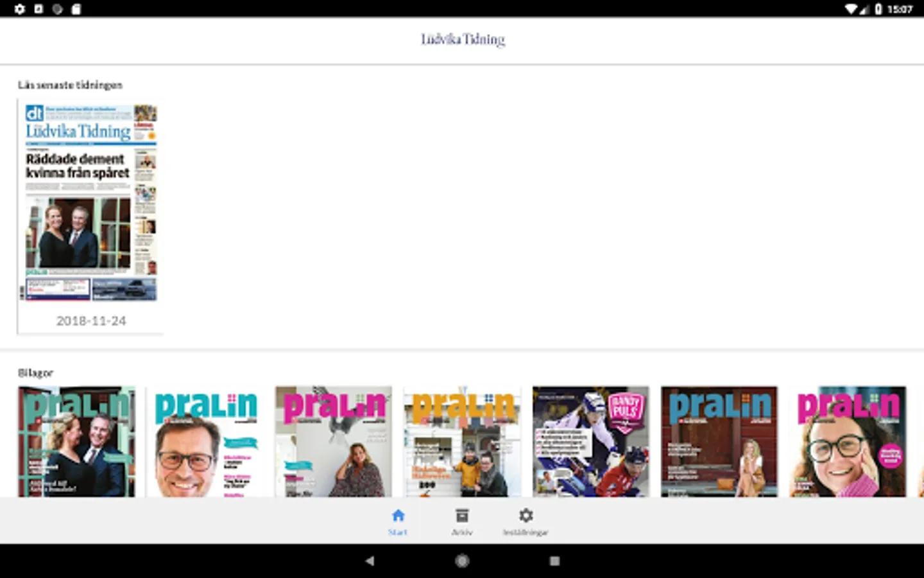Tap the Läs senaste tidningen heading
The height and width of the screenshot is (578, 924).
click(70, 85)
